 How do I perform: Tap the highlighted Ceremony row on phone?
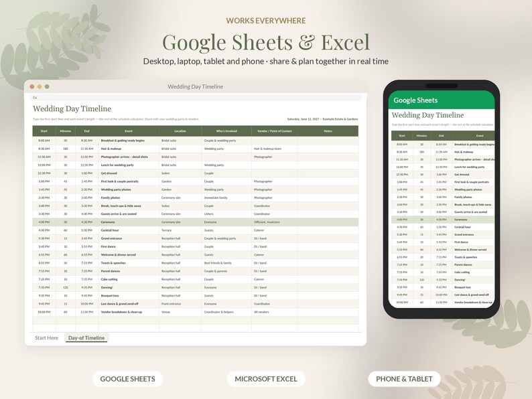click(x=443, y=220)
